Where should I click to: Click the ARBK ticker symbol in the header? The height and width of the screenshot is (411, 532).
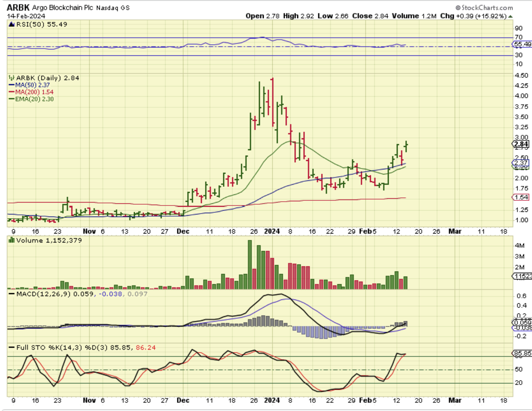coord(18,8)
